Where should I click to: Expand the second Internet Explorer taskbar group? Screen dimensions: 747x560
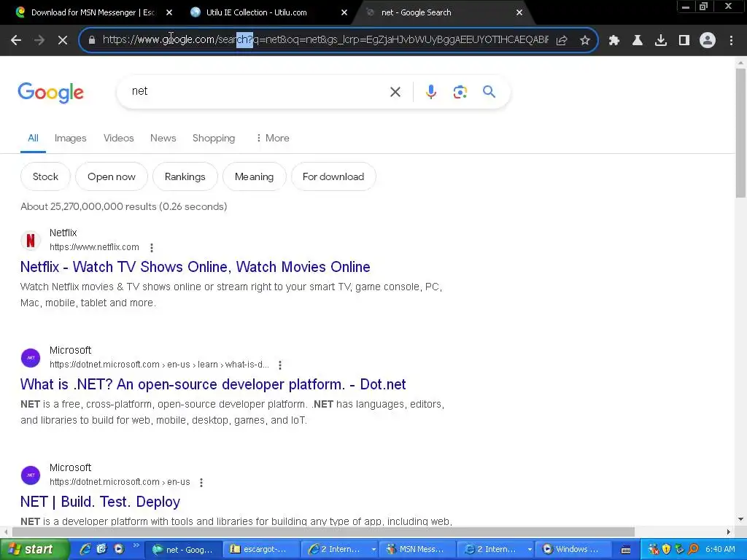(x=530, y=550)
